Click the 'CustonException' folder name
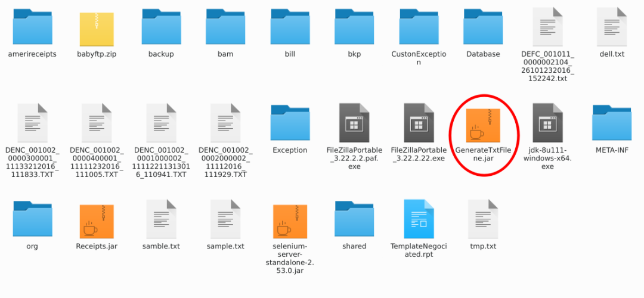 (x=419, y=58)
